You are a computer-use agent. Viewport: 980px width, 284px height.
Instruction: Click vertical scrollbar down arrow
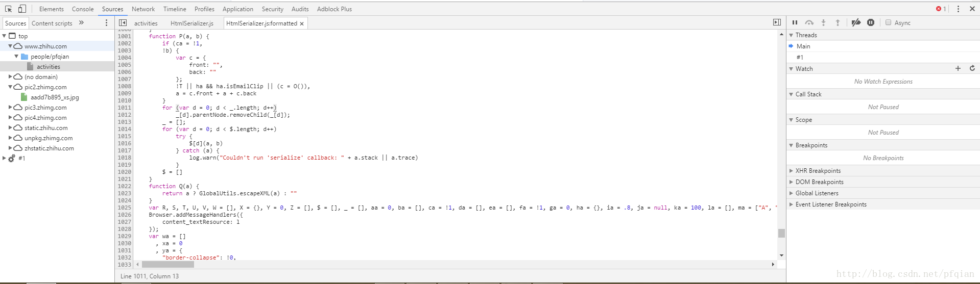coord(781,255)
